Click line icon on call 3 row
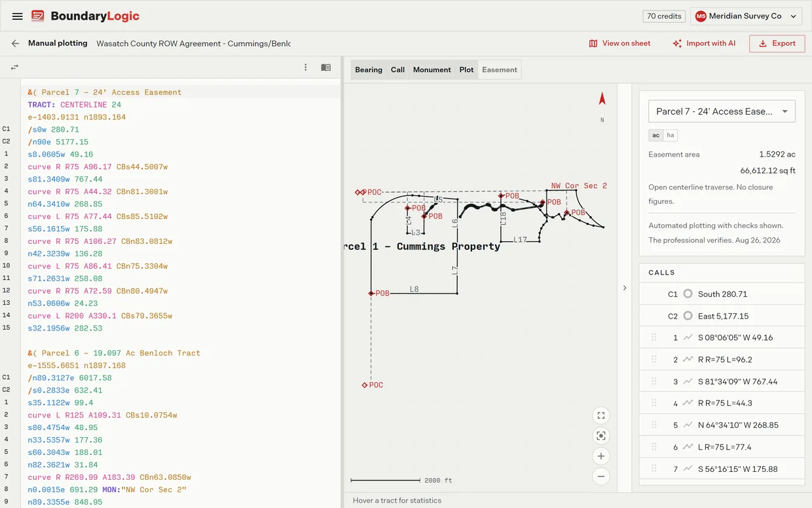The width and height of the screenshot is (812, 508). tap(688, 381)
